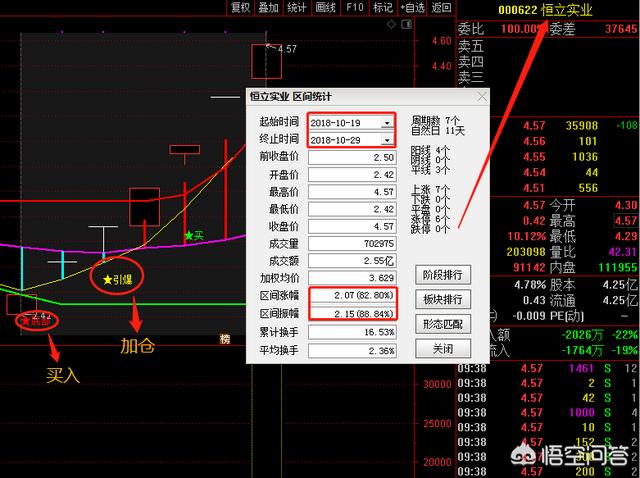Expand the 起始时间 date dropdown
This screenshot has width=640, height=478.
387,122
